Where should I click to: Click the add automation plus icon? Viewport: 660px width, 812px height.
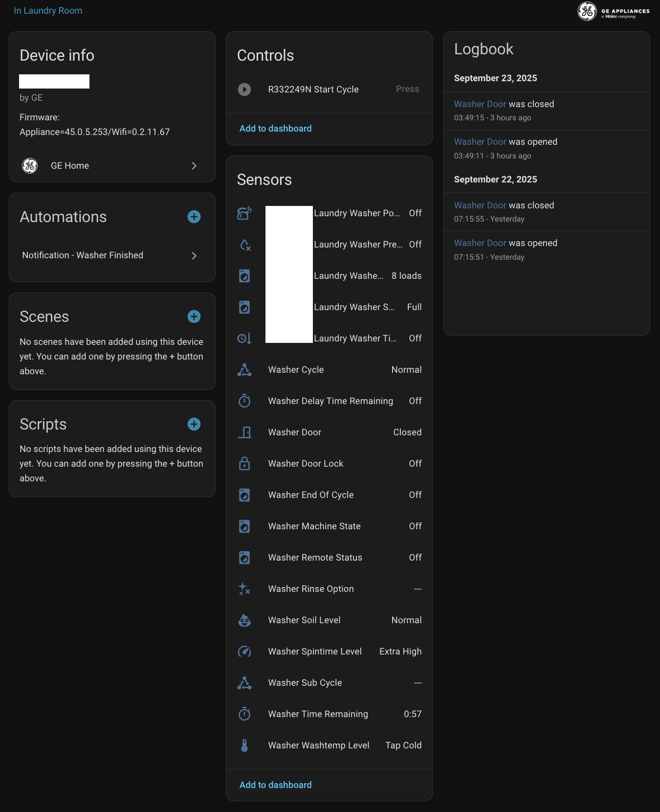pyautogui.click(x=194, y=217)
